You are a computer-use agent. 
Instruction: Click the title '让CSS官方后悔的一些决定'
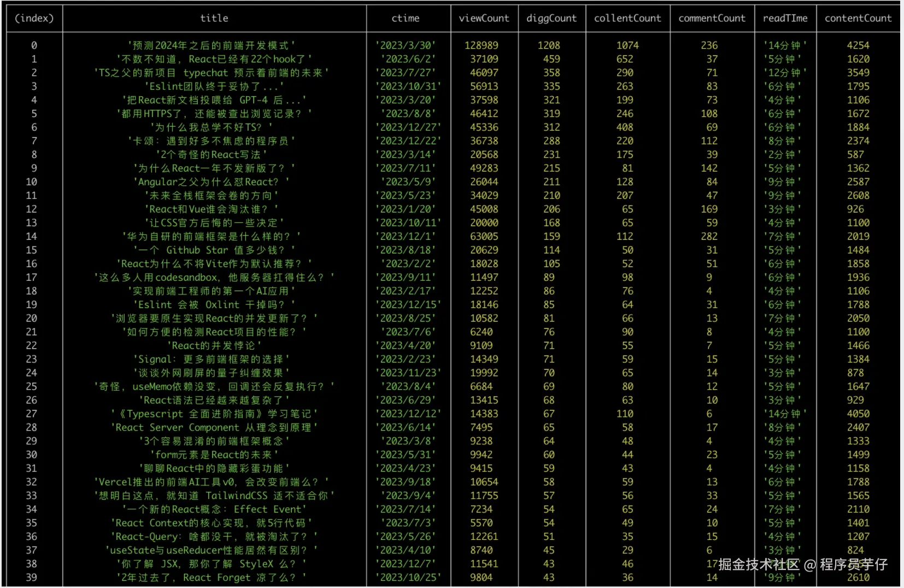[214, 223]
